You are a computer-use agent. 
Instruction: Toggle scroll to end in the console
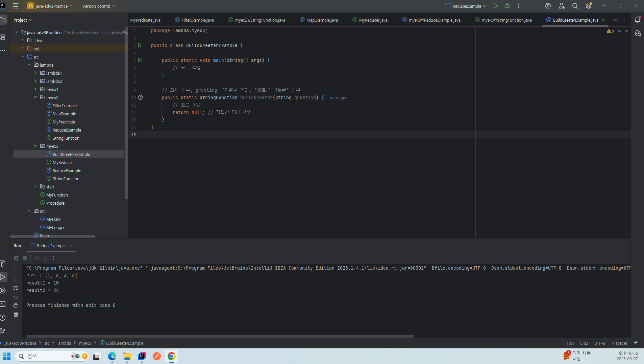(16, 297)
